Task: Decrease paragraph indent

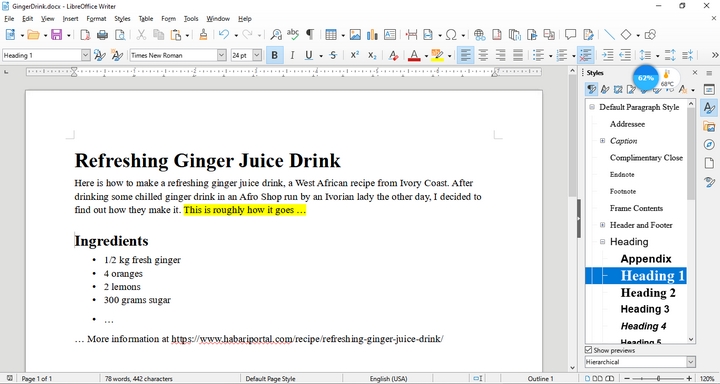Action: (625, 56)
